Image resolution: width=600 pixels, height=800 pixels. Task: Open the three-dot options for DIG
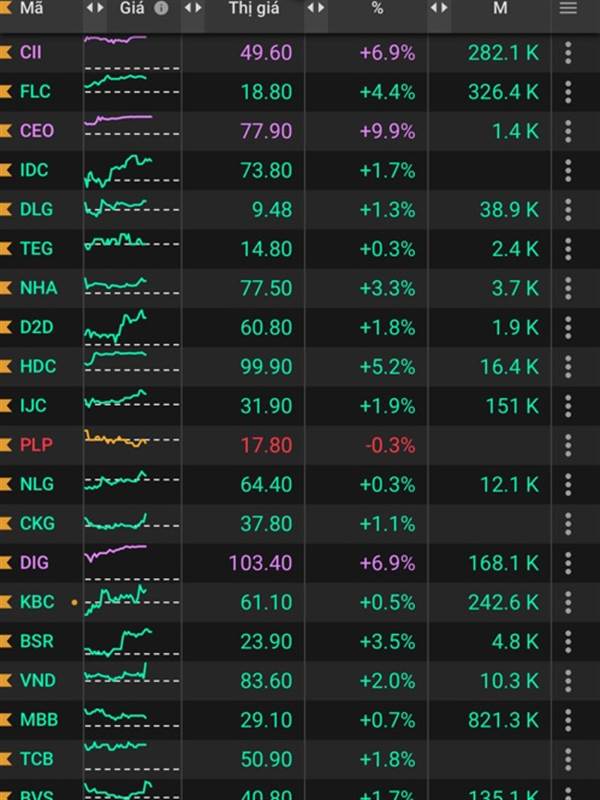568,563
